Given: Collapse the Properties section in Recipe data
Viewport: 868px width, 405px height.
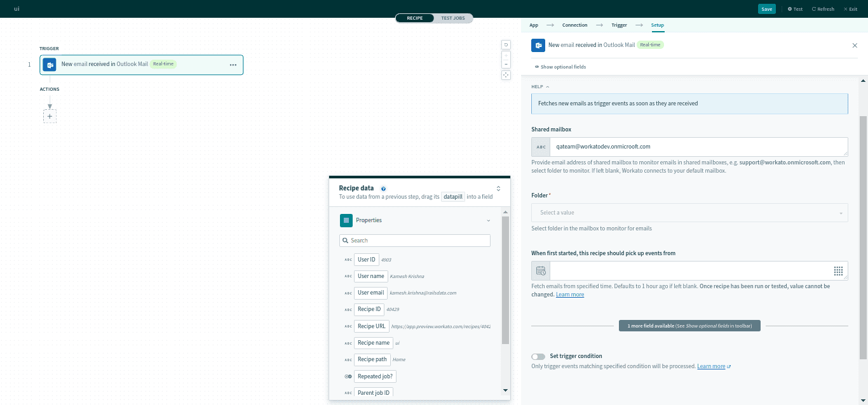Looking at the screenshot, I should pyautogui.click(x=488, y=220).
